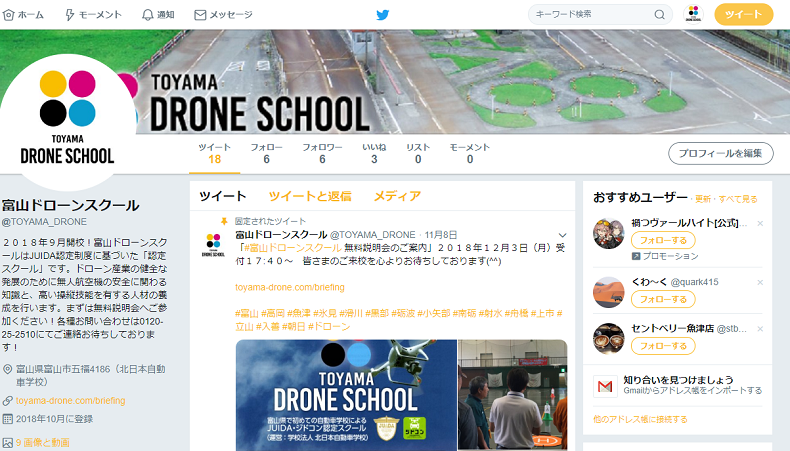The width and height of the screenshot is (790, 451).
Task: Open messages envelope icon
Action: [200, 15]
